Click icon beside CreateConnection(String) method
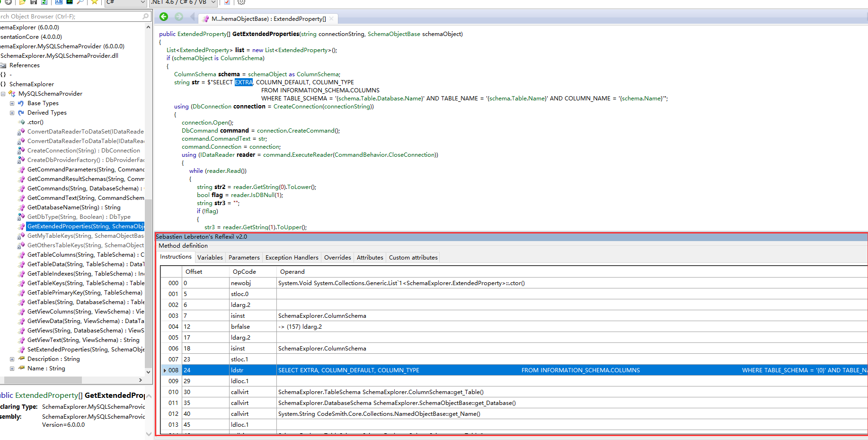The width and height of the screenshot is (868, 440). click(x=21, y=151)
